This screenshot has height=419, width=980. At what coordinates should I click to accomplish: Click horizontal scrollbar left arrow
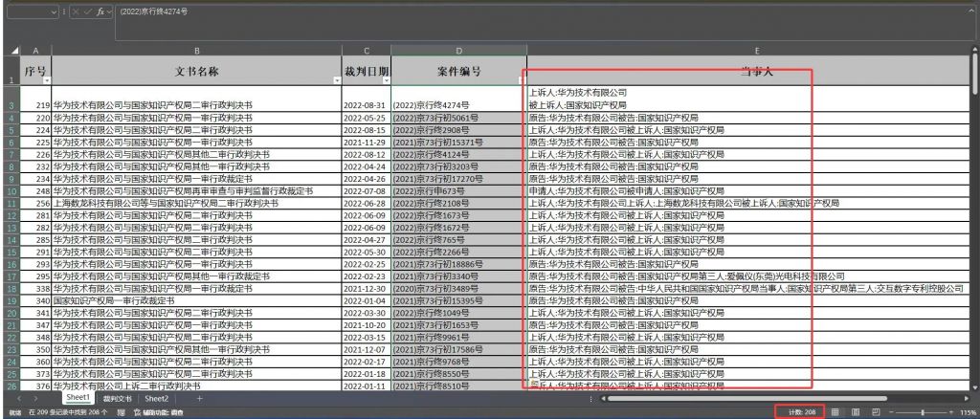(x=602, y=398)
